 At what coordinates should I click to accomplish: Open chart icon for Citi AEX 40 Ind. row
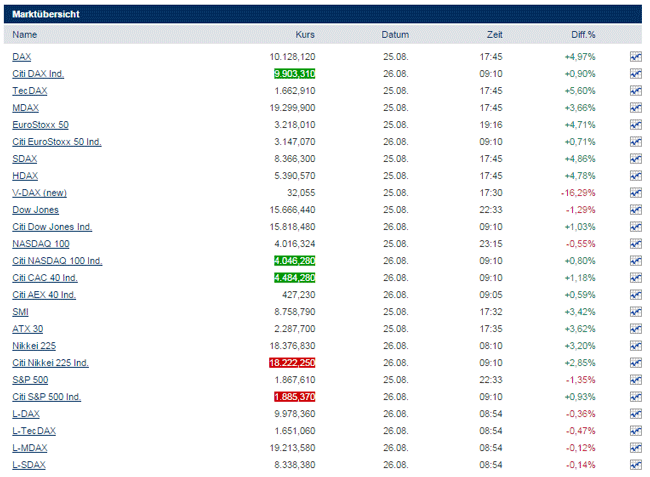coord(635,295)
